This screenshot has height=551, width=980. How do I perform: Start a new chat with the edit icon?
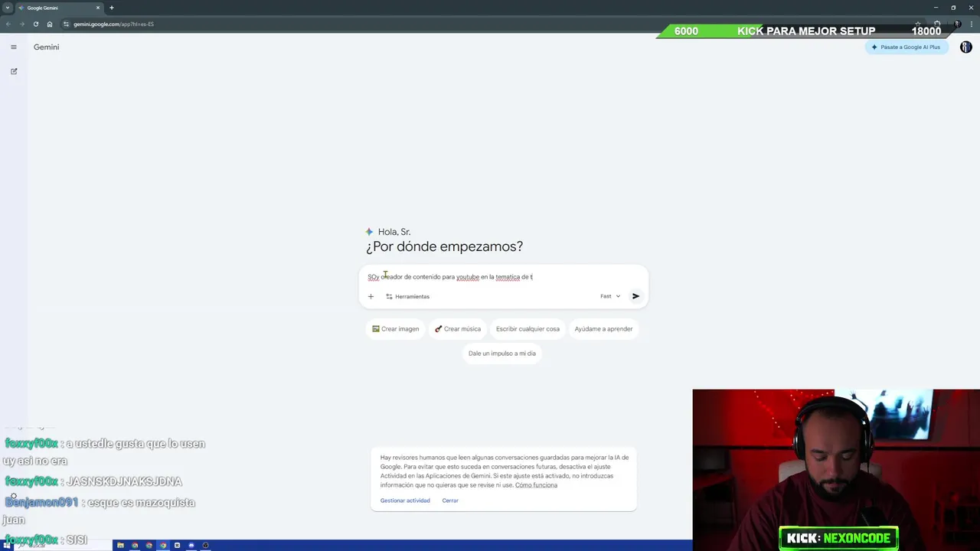[13, 71]
